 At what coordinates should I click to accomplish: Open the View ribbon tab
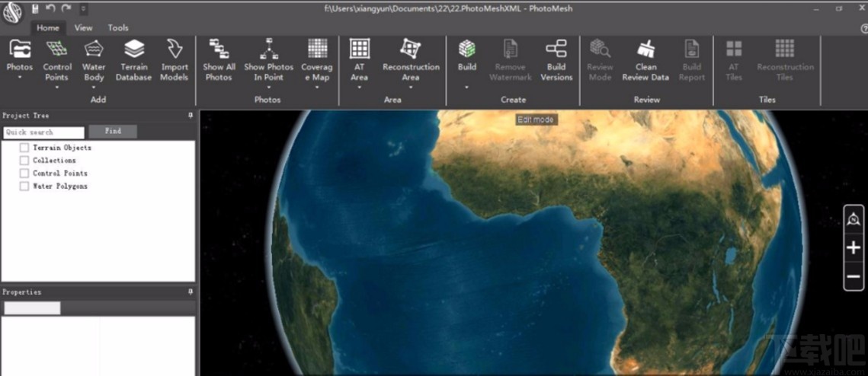pos(84,27)
